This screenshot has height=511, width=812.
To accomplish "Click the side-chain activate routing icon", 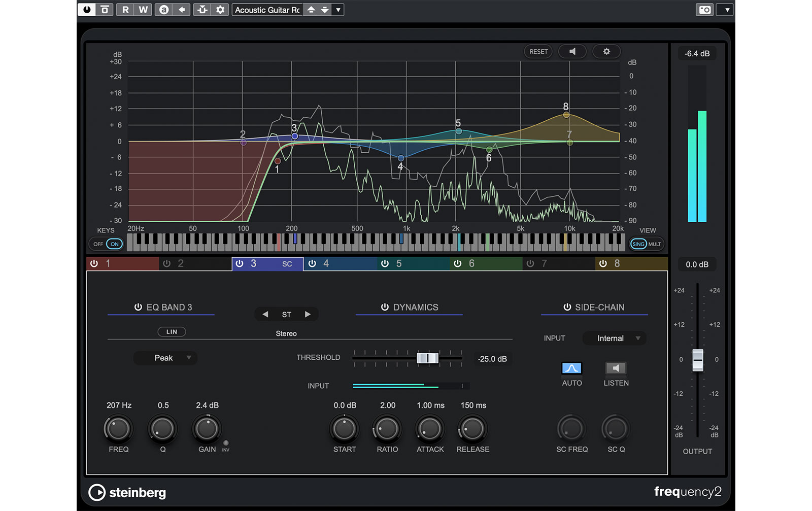I will point(202,9).
